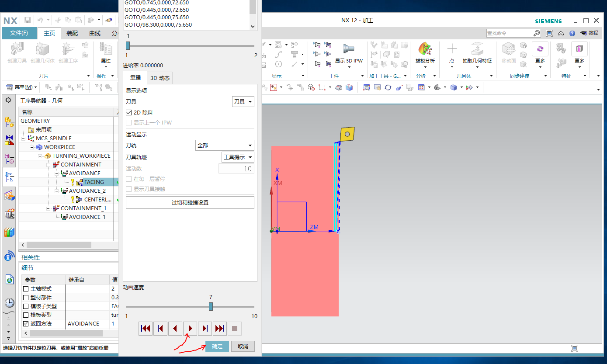Collapse the CONTAINMENT_1 tree node
Image resolution: width=607 pixels, height=364 pixels.
(48, 208)
